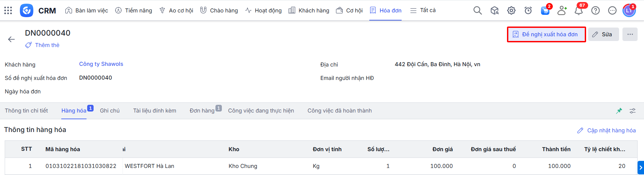Click the help question mark icon
Image resolution: width=644 pixels, height=175 pixels.
(595, 10)
